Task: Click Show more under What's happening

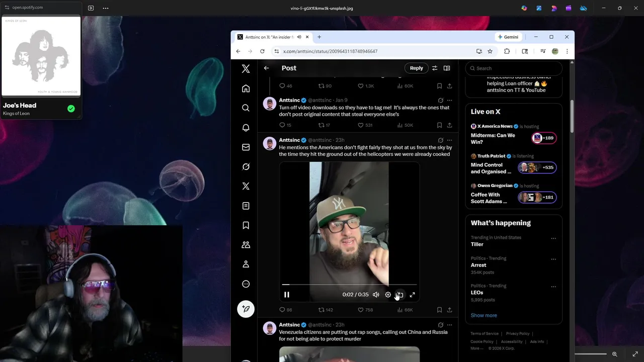Action: point(484,315)
